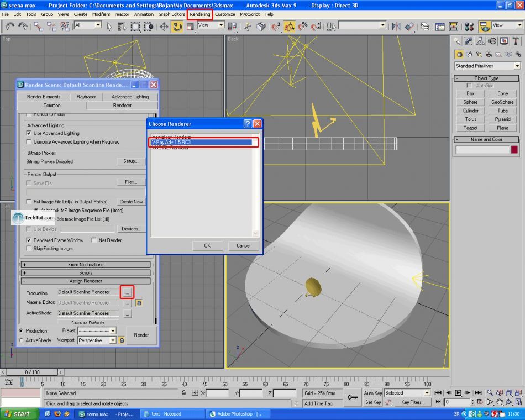The height and width of the screenshot is (420, 525).
Task: Lock Material Editor renderer padlock icon
Action: coord(139,303)
